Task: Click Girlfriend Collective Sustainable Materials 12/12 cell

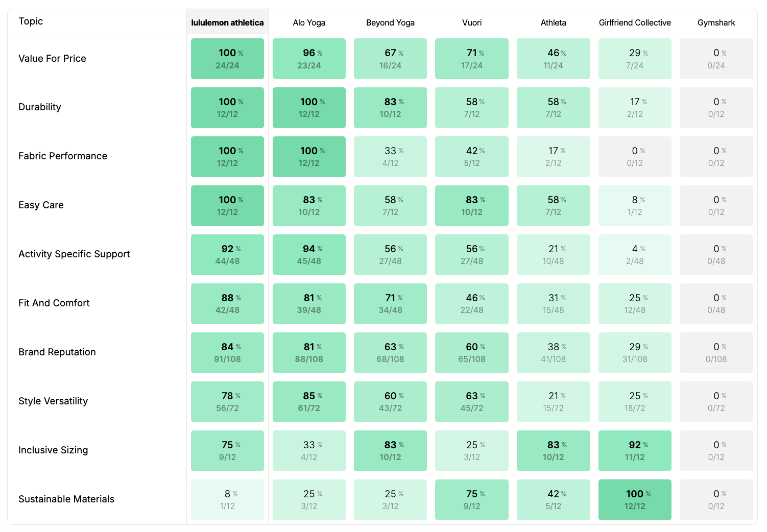Action: pos(635,500)
